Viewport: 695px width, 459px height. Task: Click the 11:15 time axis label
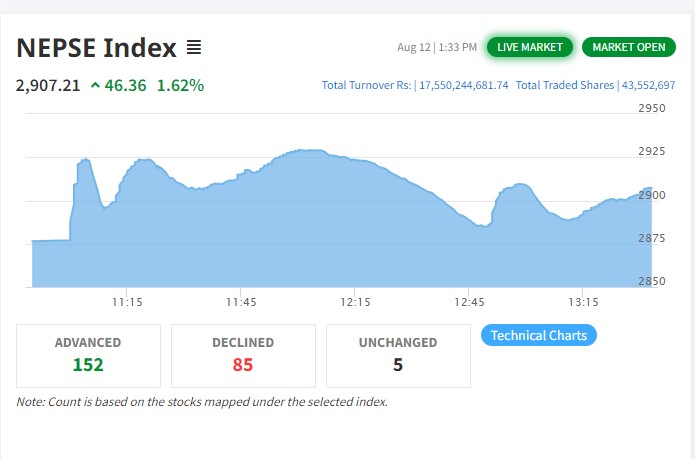[x=127, y=302]
